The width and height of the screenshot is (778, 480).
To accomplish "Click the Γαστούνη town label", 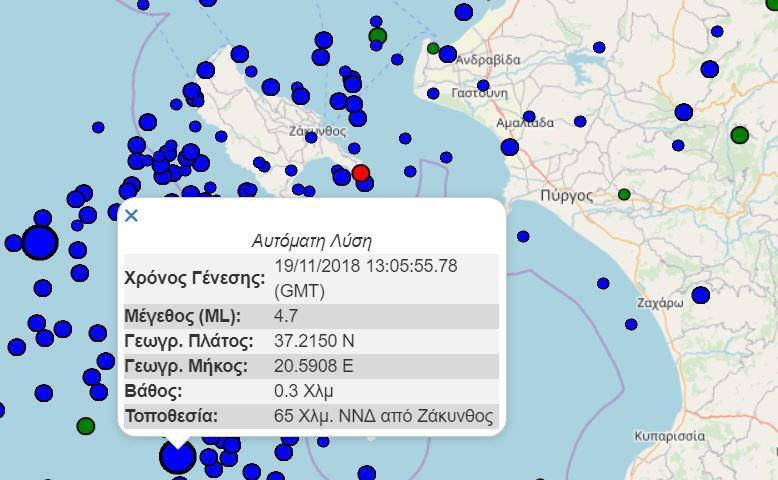I will tap(480, 93).
